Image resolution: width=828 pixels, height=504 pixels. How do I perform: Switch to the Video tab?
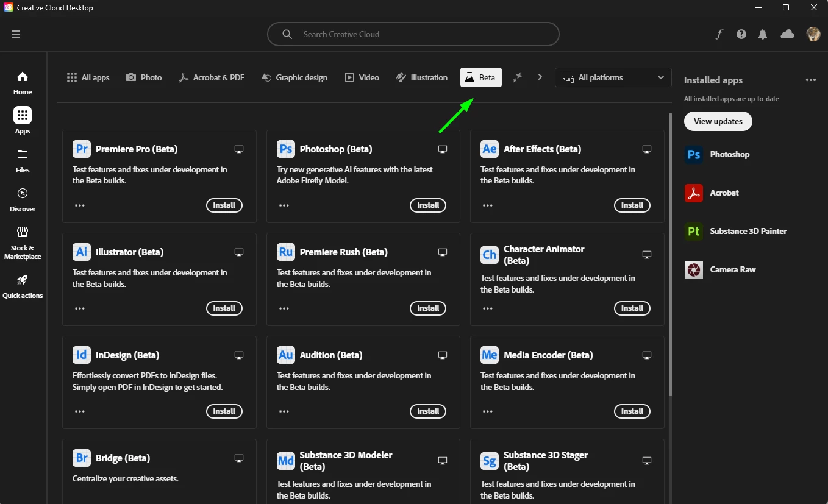tap(362, 77)
